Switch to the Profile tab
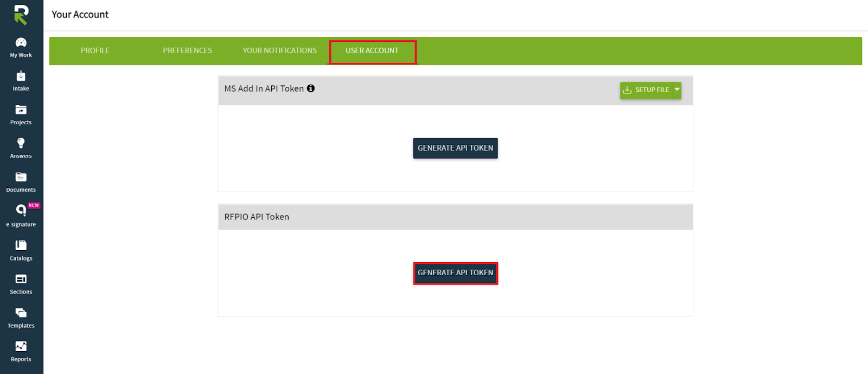The height and width of the screenshot is (374, 868). [x=95, y=50]
